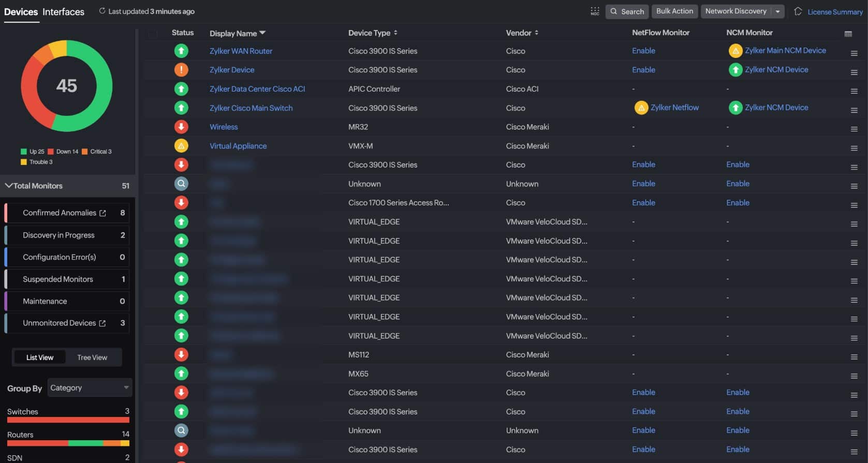Switch to the Interfaces tab

[63, 12]
